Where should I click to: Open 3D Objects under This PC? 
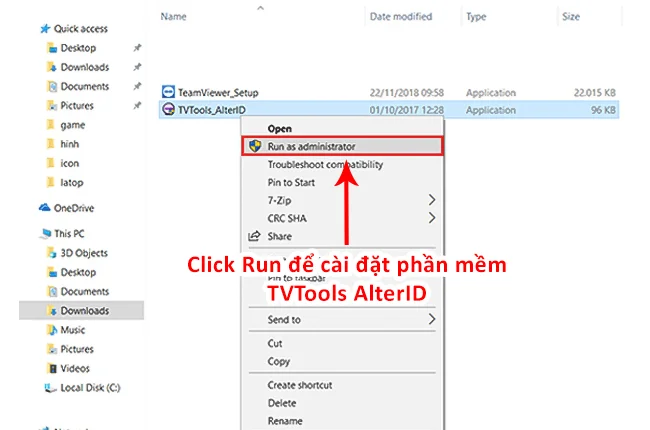(84, 253)
